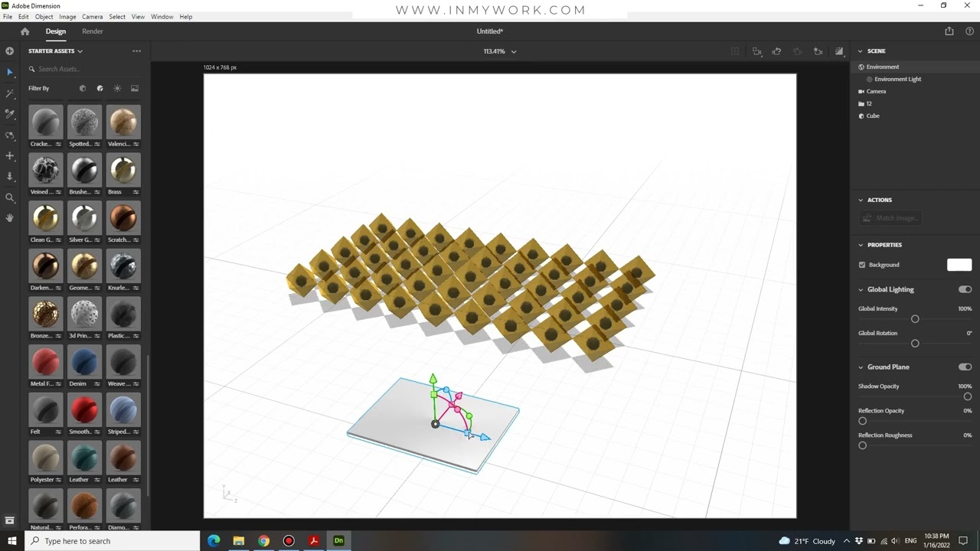This screenshot has height=551, width=980.
Task: Select the Smooth red material thumbnail
Action: pos(84,410)
